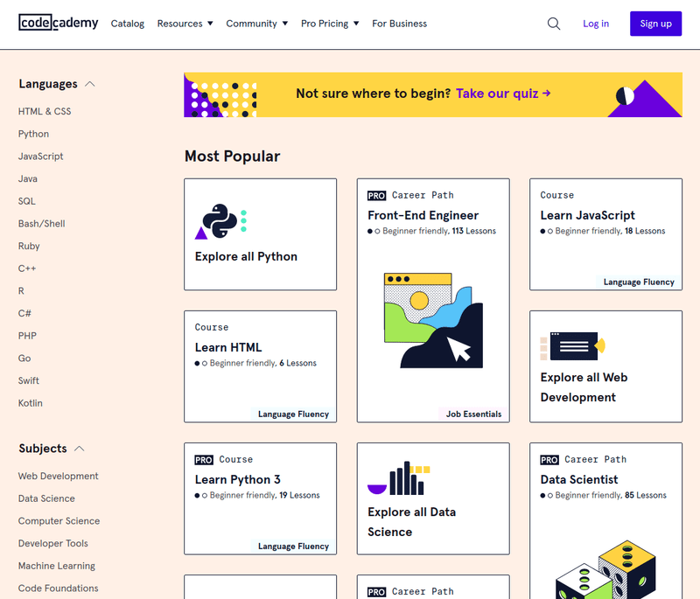Select R language

(x=21, y=291)
